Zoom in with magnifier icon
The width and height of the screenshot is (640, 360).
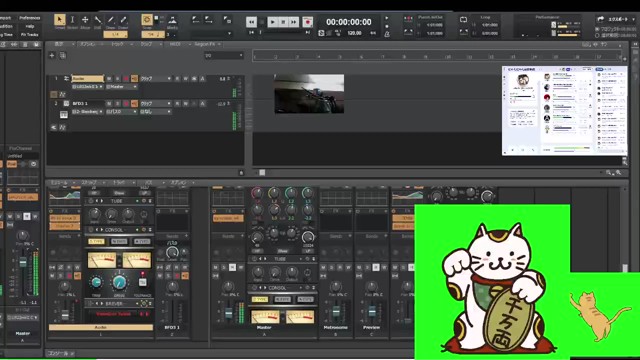(x=619, y=173)
